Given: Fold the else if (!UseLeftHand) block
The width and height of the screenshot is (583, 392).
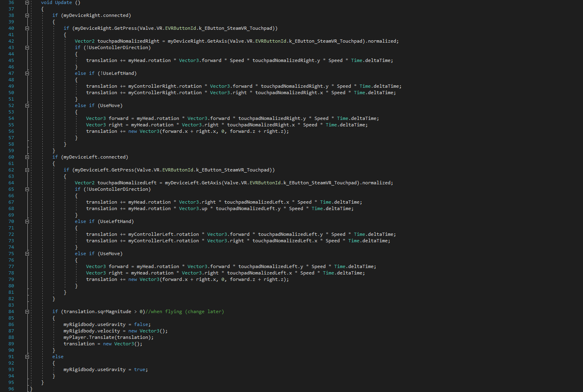Looking at the screenshot, I should coord(27,73).
